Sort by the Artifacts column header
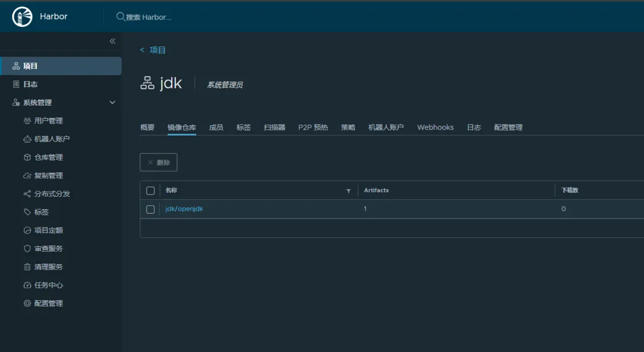Screen dimensions: 644x352 pos(376,190)
